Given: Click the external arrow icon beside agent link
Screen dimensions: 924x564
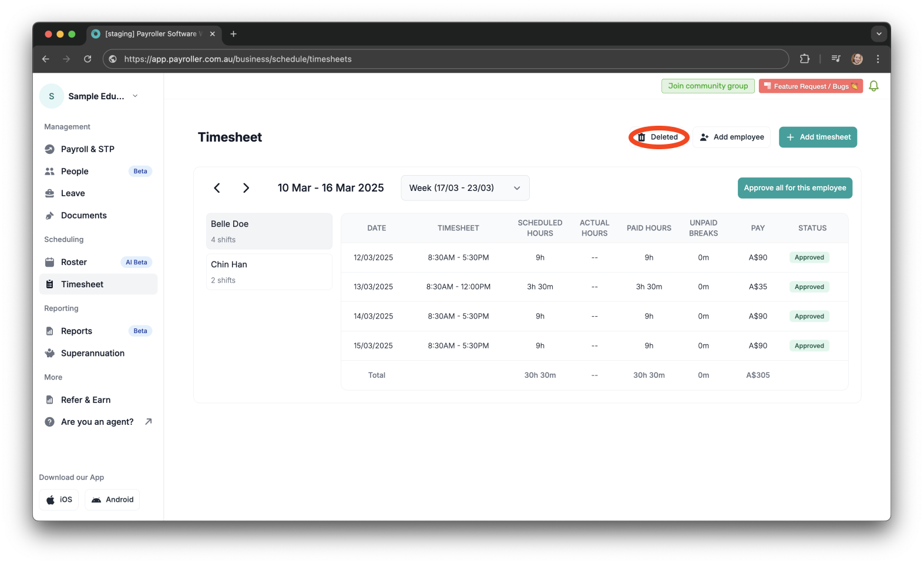Looking at the screenshot, I should [x=149, y=421].
